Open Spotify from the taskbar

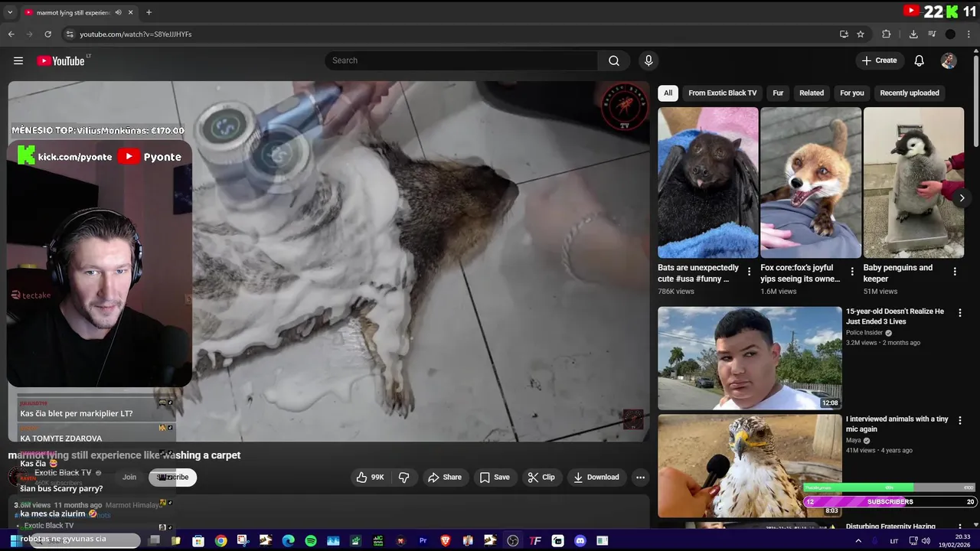[x=311, y=540]
